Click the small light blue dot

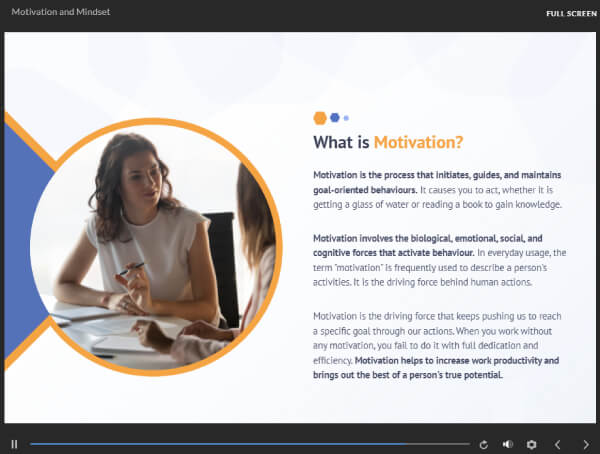pos(346,118)
